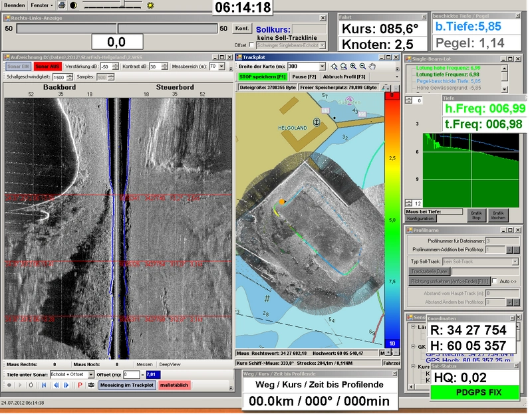Open the printer icon in the top toolbar
The image size is (532, 418).
coord(62,4)
